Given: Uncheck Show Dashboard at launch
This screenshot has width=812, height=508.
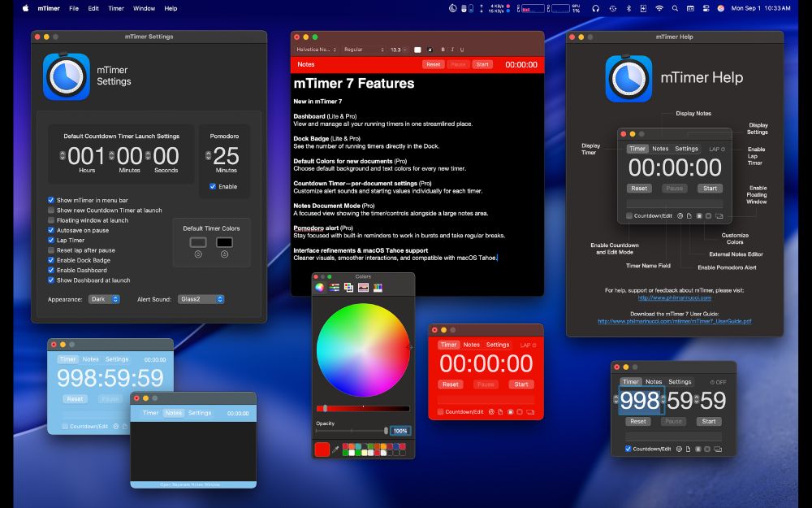Looking at the screenshot, I should (x=50, y=280).
